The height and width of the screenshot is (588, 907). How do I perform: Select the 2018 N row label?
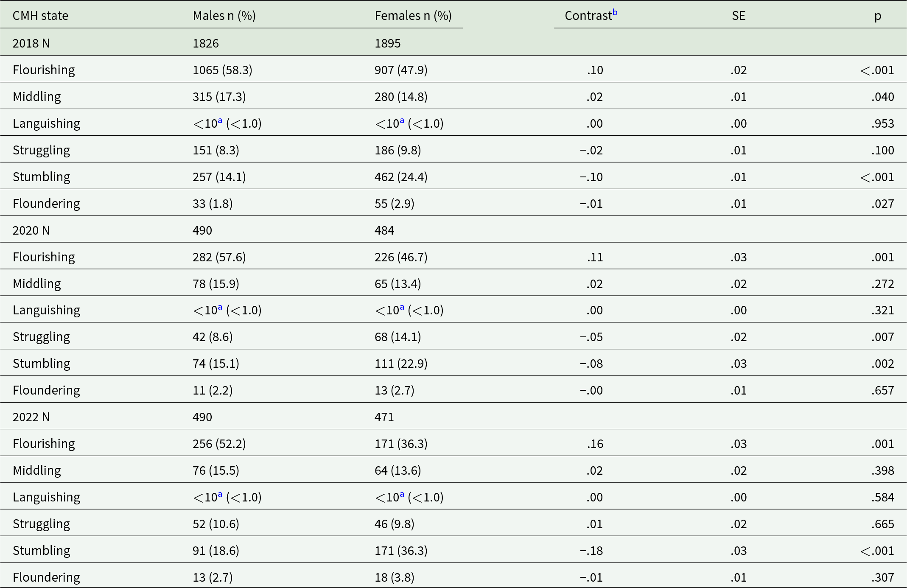click(31, 43)
